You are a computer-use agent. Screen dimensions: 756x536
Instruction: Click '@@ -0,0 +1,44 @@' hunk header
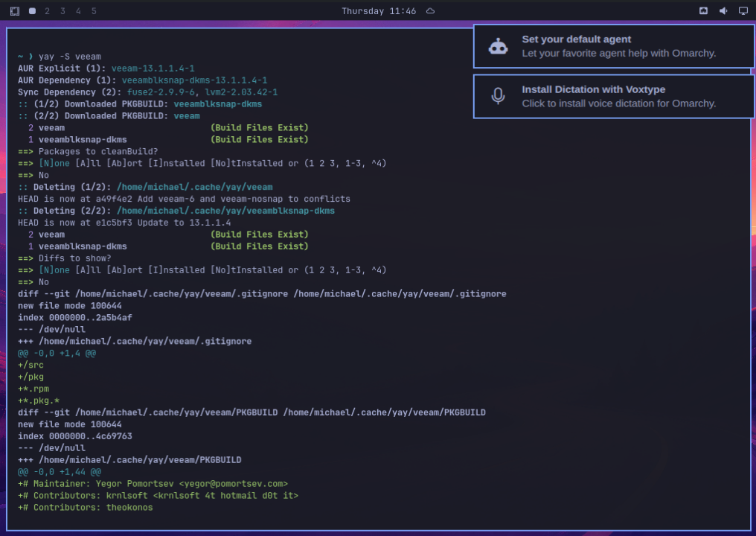click(60, 472)
